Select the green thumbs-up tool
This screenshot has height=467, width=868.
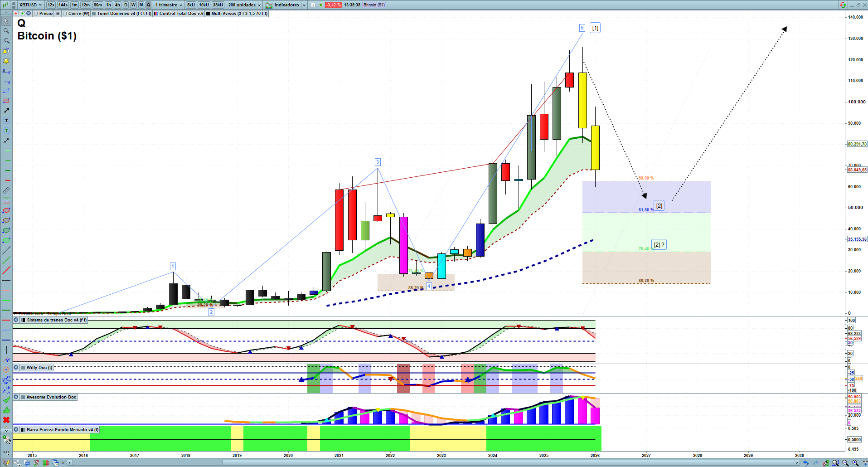point(6,410)
